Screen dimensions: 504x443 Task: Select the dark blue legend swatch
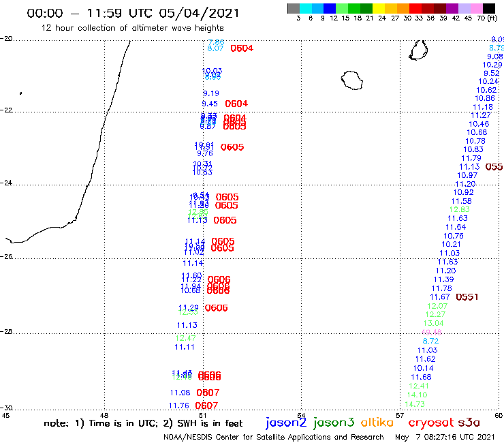330,8
